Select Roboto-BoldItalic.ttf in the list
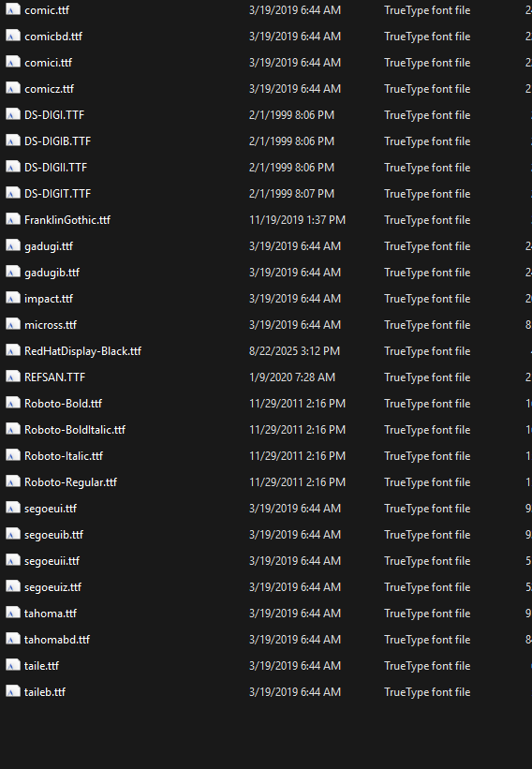This screenshot has height=769, width=532. tap(75, 430)
